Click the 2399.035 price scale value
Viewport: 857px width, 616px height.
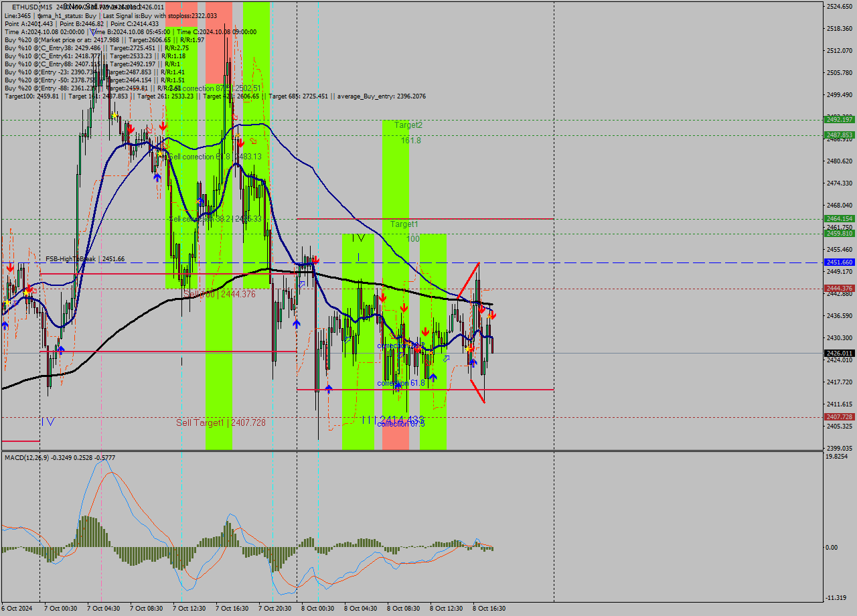[839, 448]
